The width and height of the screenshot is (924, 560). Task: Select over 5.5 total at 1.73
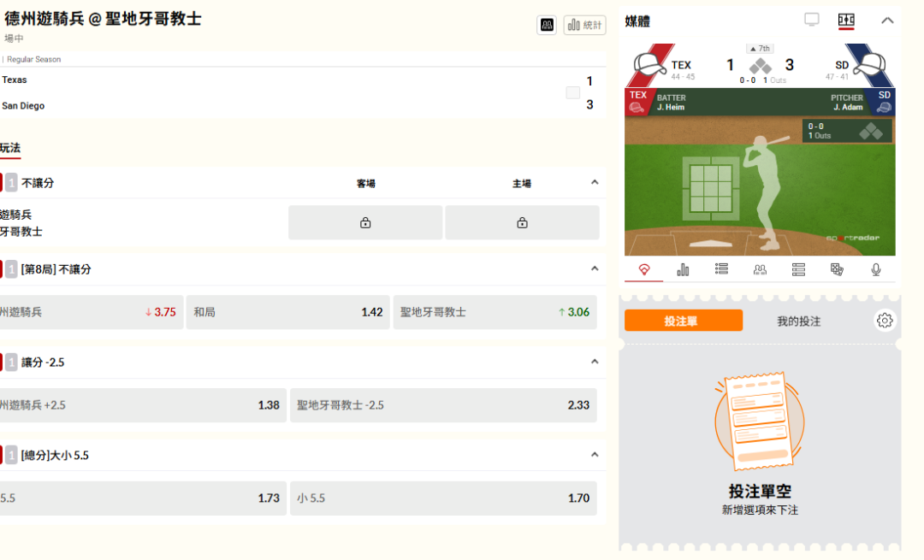(x=143, y=498)
